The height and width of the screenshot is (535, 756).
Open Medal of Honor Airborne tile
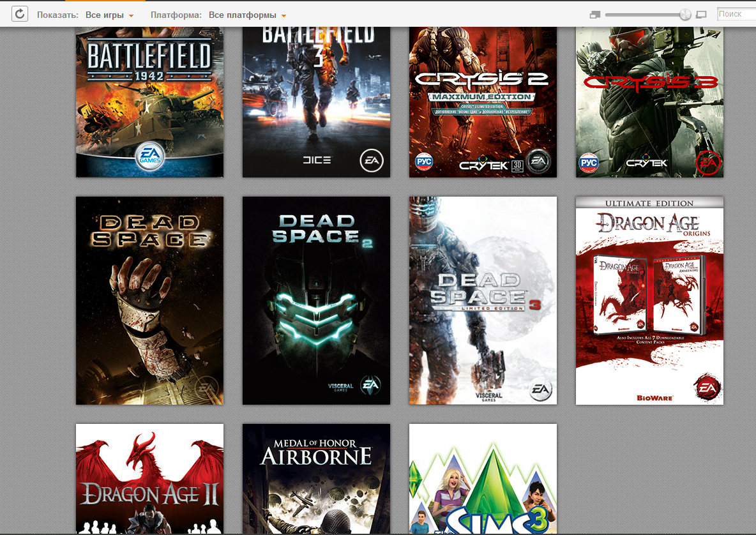pyautogui.click(x=316, y=479)
